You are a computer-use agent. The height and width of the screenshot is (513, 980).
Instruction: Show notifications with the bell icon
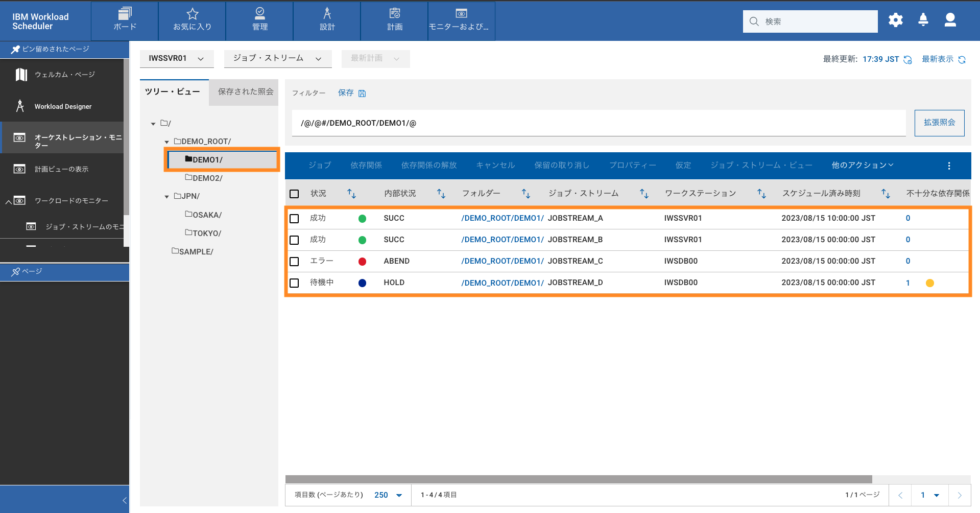(x=923, y=20)
